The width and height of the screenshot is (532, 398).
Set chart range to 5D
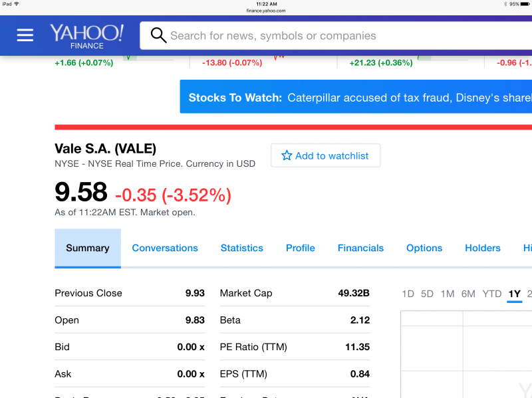coord(427,294)
